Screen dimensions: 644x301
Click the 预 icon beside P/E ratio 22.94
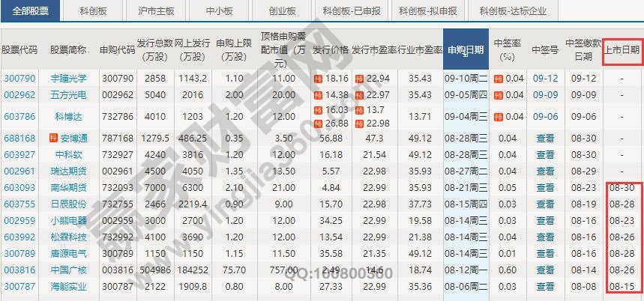(360, 78)
